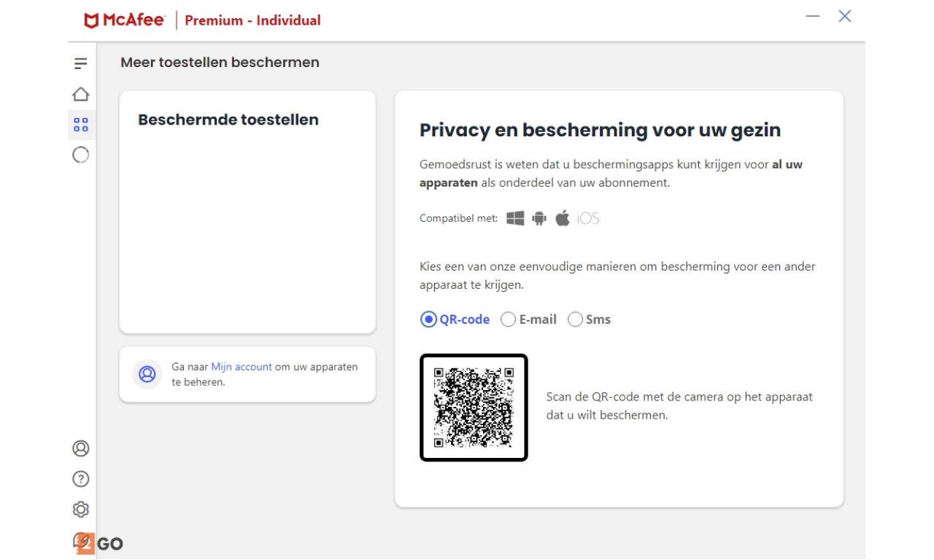The width and height of the screenshot is (934, 560).
Task: Select the QR-code radio option
Action: tap(428, 319)
